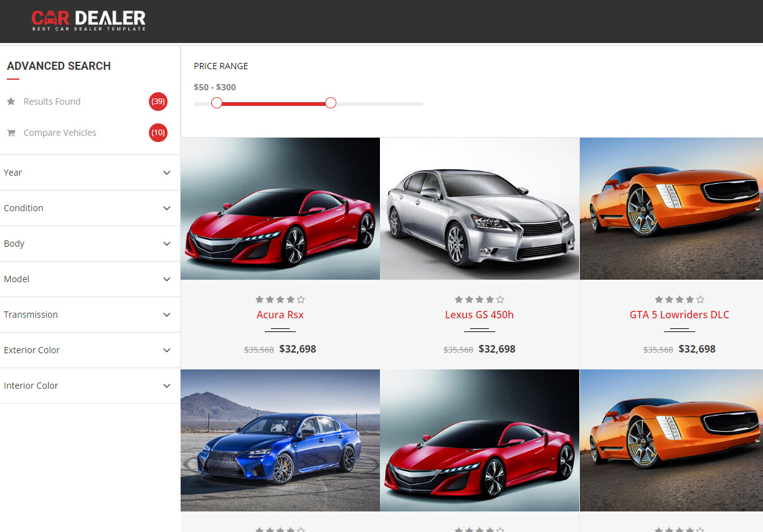Click the '$50 - $300' price range value
The width and height of the screenshot is (763, 532).
[x=215, y=87]
